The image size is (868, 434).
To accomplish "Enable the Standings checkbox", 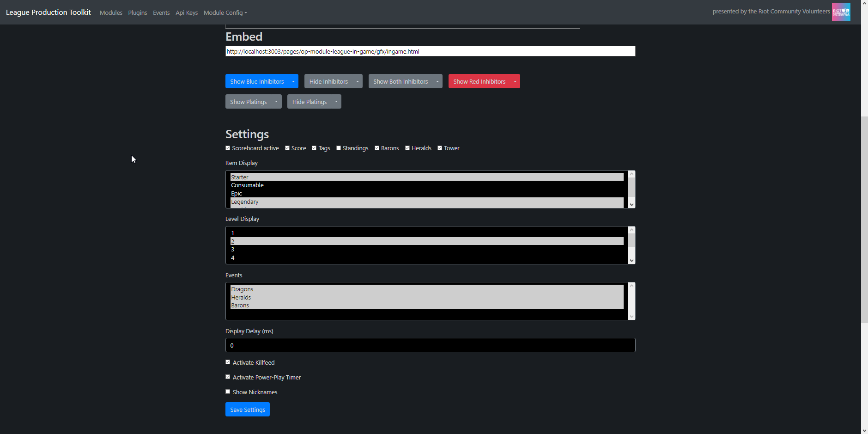I will pyautogui.click(x=339, y=147).
